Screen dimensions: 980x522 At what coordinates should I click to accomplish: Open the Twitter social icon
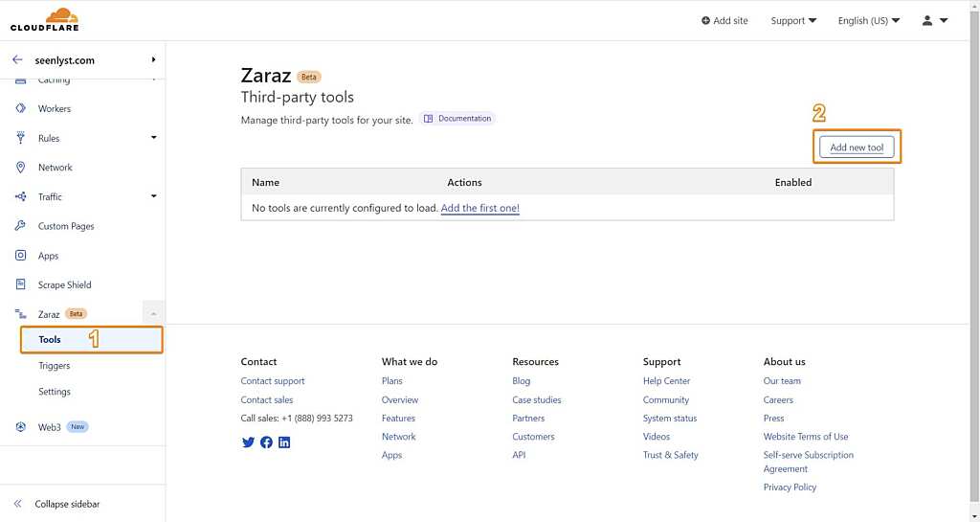click(x=248, y=442)
